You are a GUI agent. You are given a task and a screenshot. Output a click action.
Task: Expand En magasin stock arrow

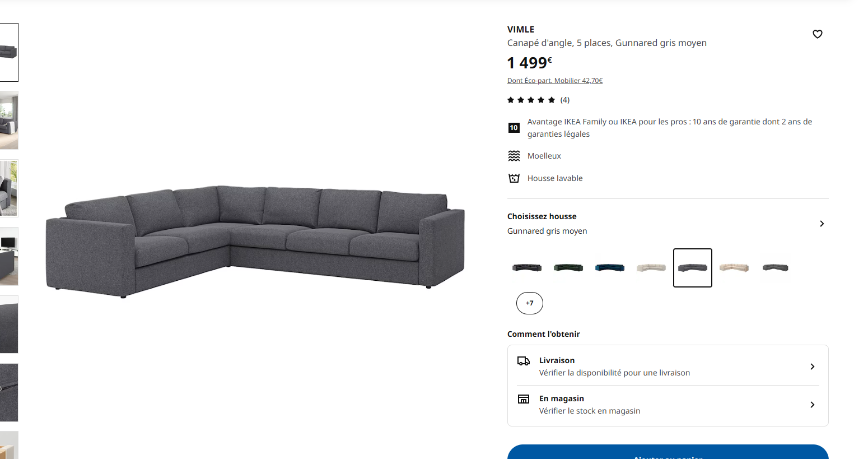812,405
